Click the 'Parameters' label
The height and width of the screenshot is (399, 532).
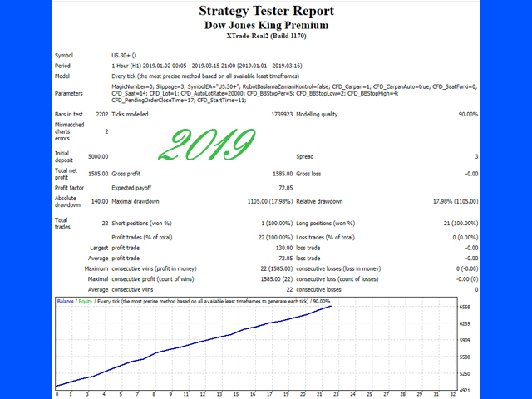click(x=69, y=93)
